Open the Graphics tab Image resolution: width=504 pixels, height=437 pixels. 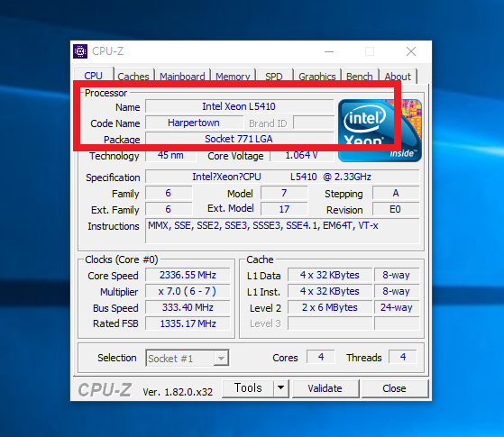pos(317,77)
